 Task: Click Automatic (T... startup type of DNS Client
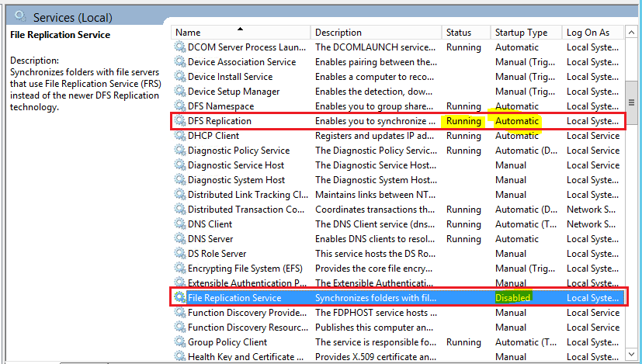click(526, 224)
